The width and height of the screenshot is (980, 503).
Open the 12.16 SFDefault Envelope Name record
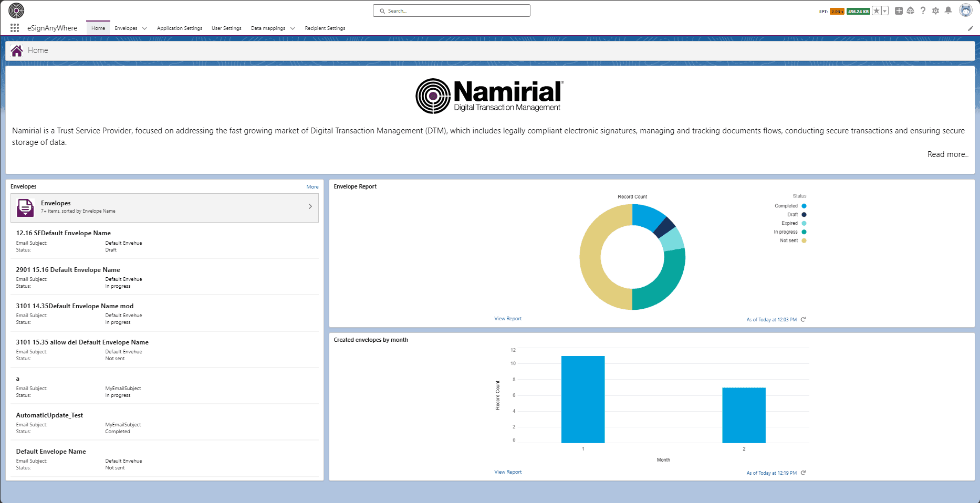64,233
